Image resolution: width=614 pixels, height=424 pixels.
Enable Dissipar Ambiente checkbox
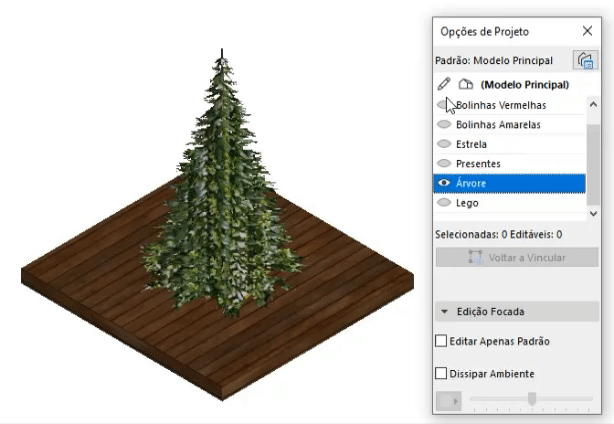441,373
